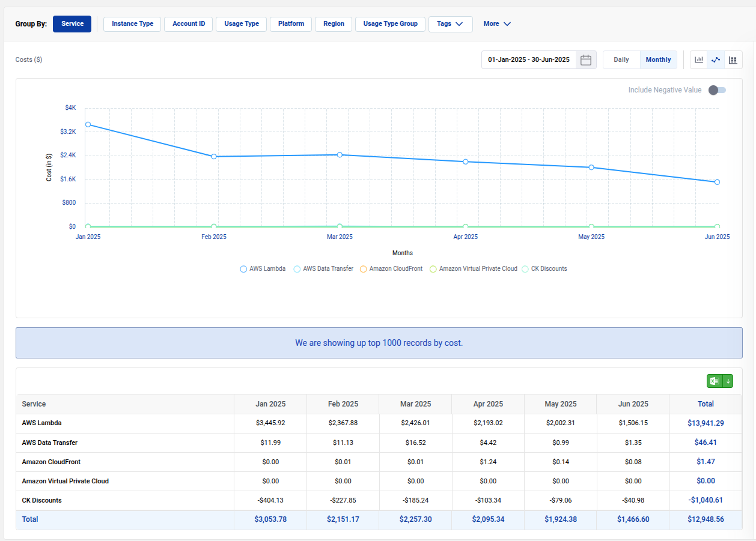
Task: Expand the Tags dropdown
Action: pos(450,24)
